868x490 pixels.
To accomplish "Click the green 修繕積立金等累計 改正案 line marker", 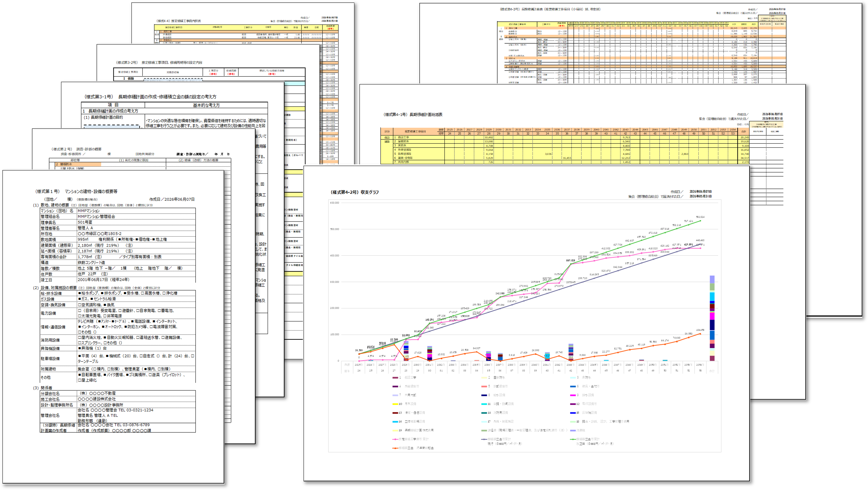I will (x=573, y=439).
